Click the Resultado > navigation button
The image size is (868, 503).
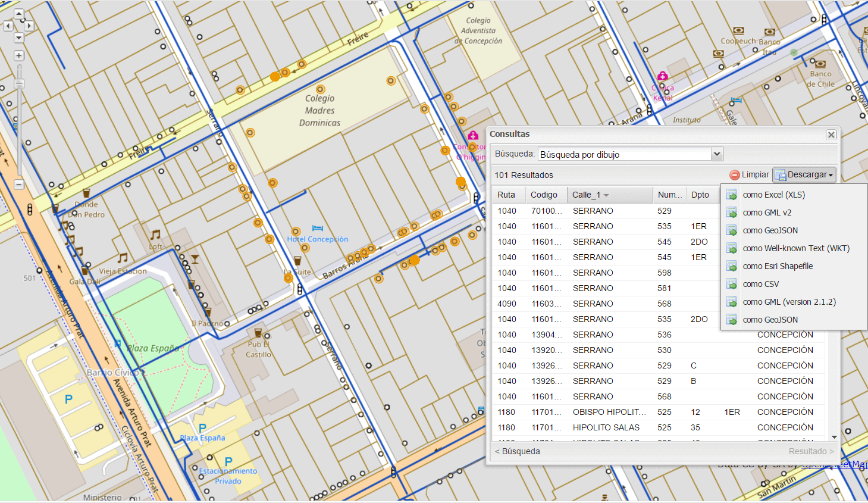pyautogui.click(x=811, y=451)
